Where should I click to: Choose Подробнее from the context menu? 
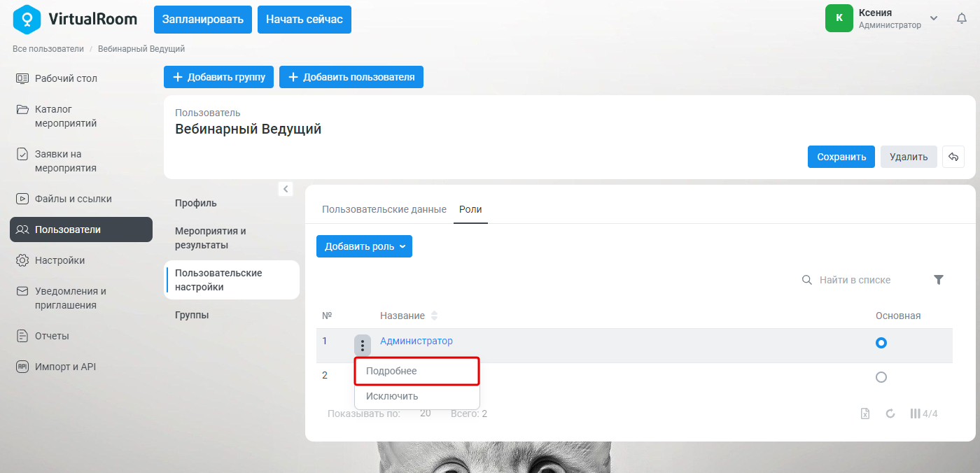417,371
